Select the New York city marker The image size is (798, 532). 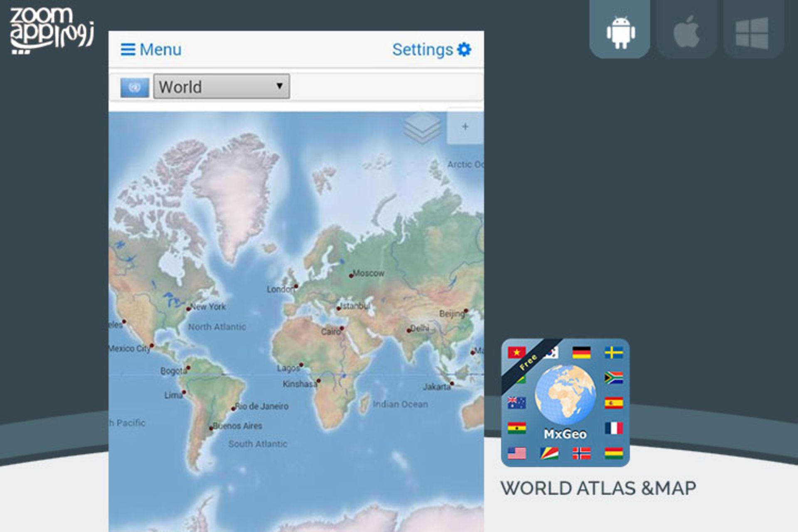click(x=188, y=309)
